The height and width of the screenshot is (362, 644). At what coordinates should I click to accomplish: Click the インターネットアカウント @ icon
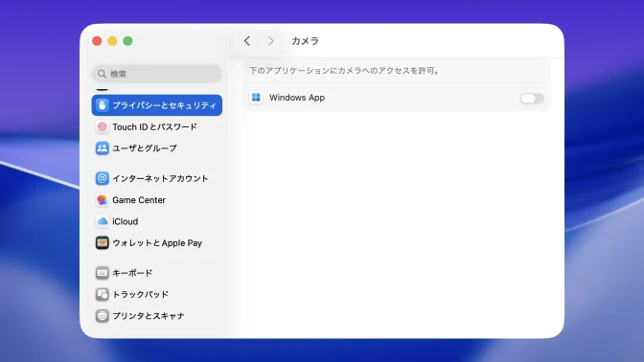coord(103,178)
